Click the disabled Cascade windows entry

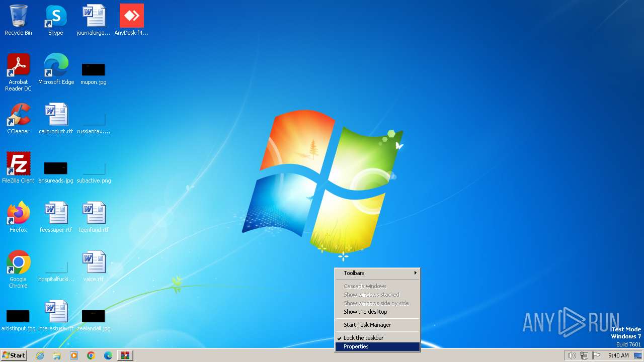377,286
